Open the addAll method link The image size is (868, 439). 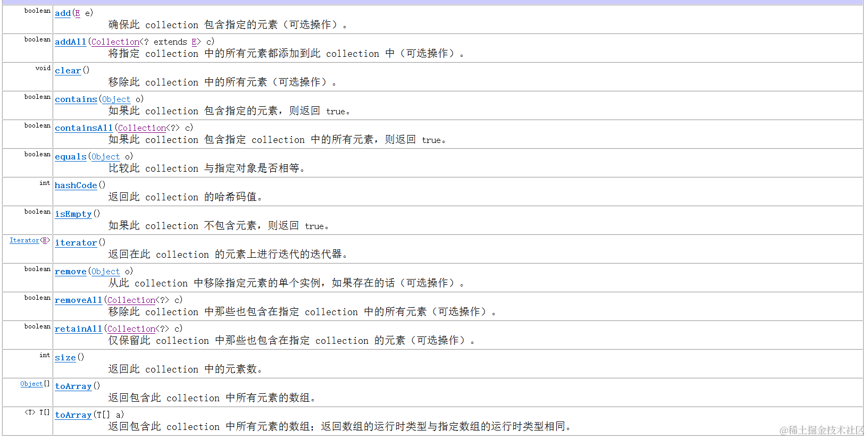[x=70, y=42]
